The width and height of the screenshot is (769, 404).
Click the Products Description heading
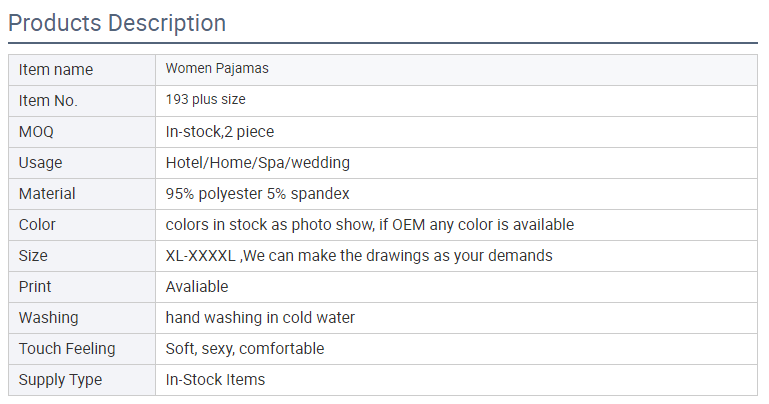117,23
